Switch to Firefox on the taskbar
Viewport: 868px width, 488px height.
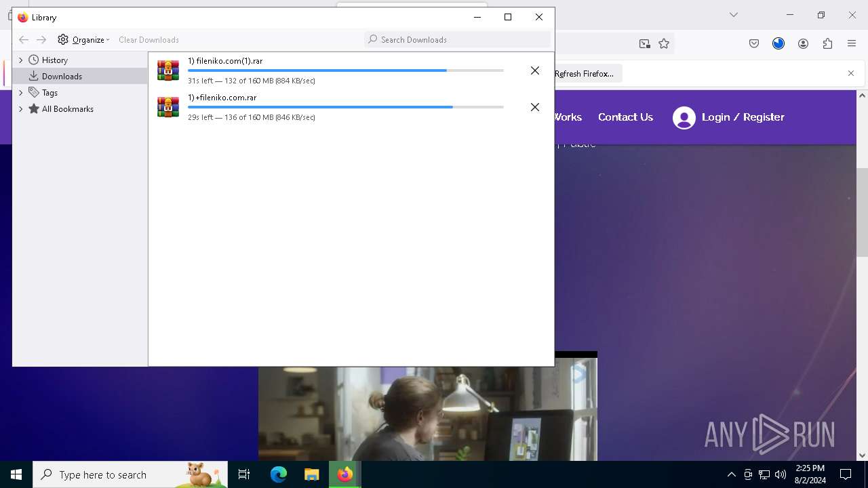[345, 474]
